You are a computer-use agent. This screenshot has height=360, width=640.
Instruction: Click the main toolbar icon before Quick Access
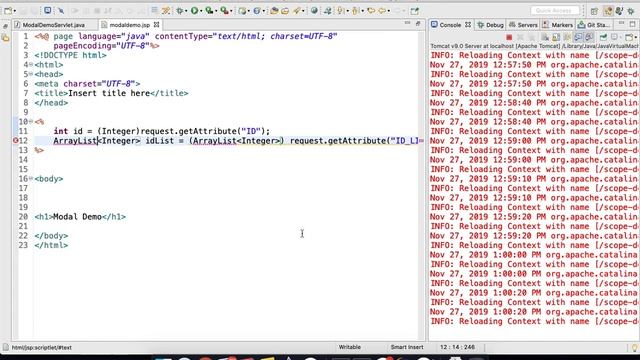[x=415, y=11]
